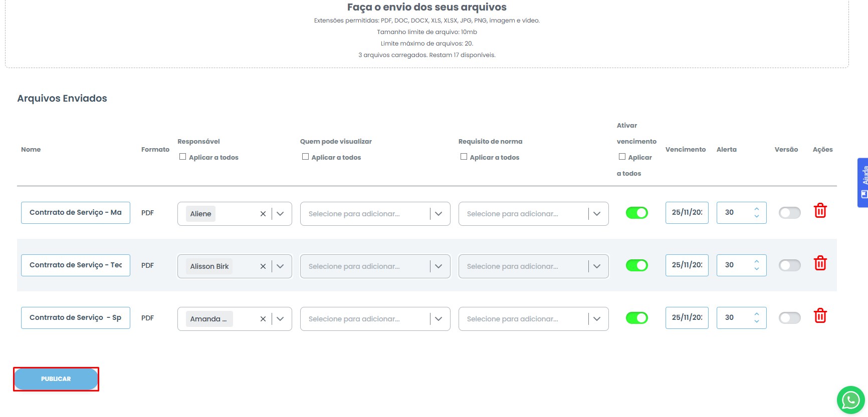The image size is (868, 417).
Task: Disable vencimento toggle in the first row
Action: click(636, 213)
